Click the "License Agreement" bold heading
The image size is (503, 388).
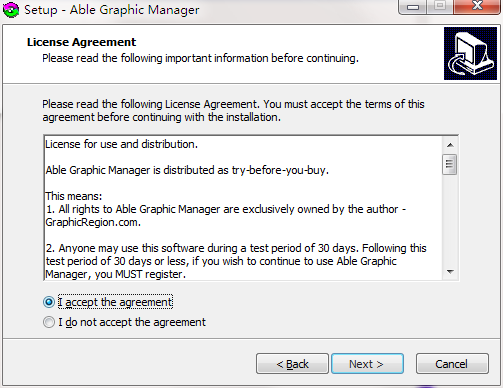click(81, 42)
